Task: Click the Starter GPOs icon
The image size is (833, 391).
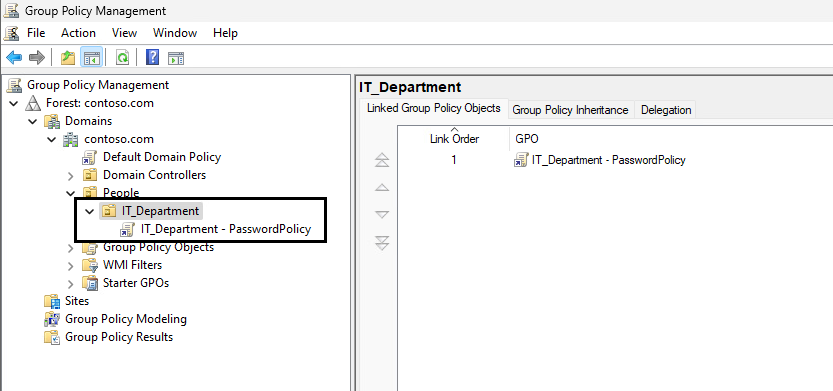Action: coord(90,283)
